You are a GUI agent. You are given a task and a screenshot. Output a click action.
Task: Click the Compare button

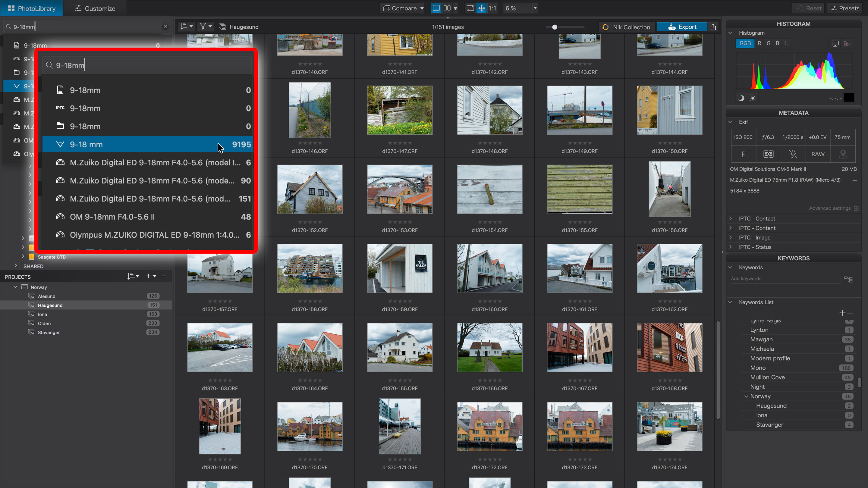pos(400,8)
